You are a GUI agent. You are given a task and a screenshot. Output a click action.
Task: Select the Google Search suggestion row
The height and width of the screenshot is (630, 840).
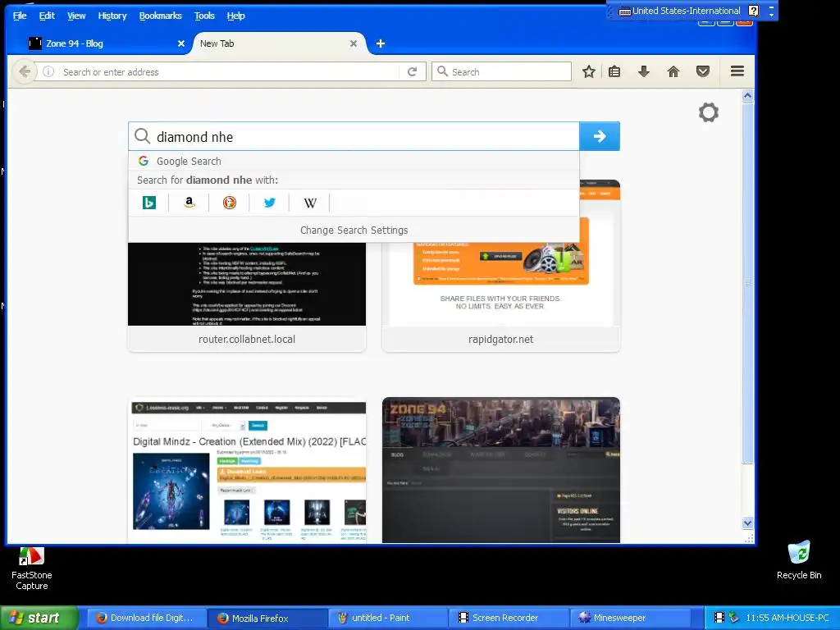tap(354, 161)
